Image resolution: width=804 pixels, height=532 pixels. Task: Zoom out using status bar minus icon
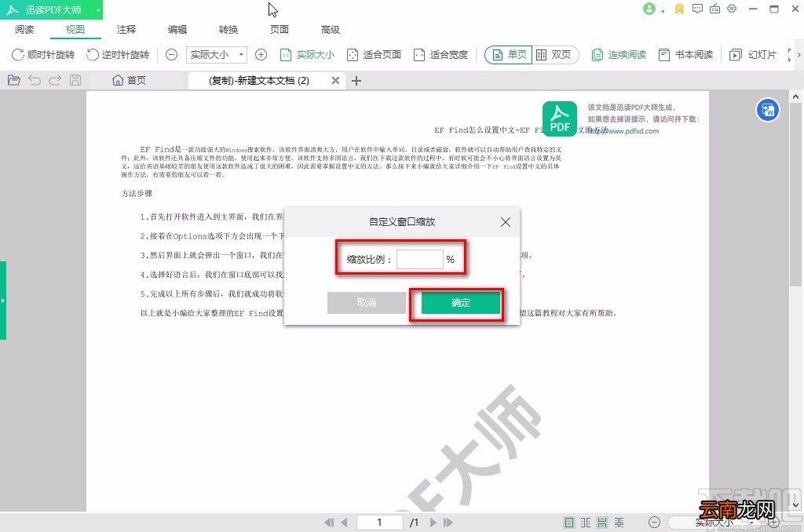tap(654, 523)
